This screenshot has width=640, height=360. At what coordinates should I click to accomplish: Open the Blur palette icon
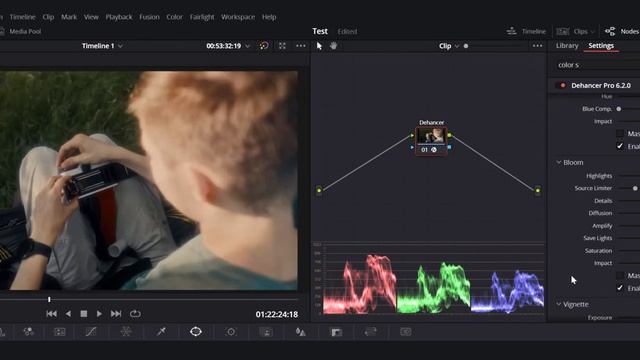(x=301, y=332)
